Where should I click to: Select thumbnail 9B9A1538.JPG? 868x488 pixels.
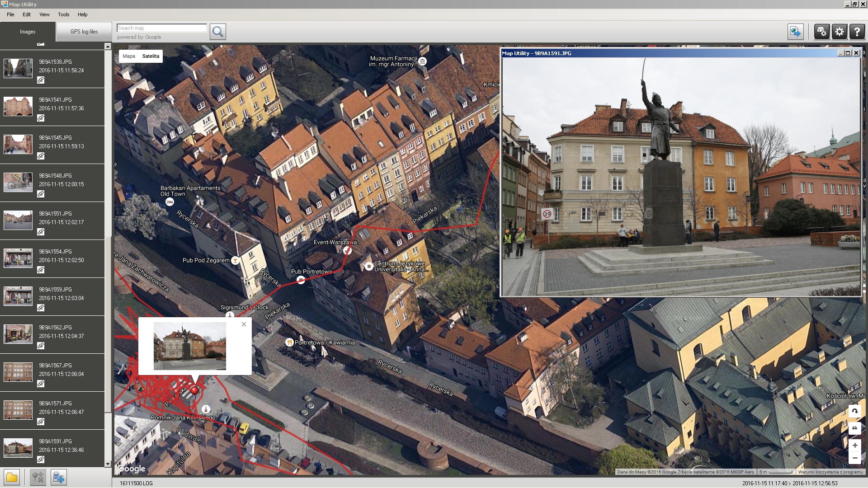click(18, 68)
